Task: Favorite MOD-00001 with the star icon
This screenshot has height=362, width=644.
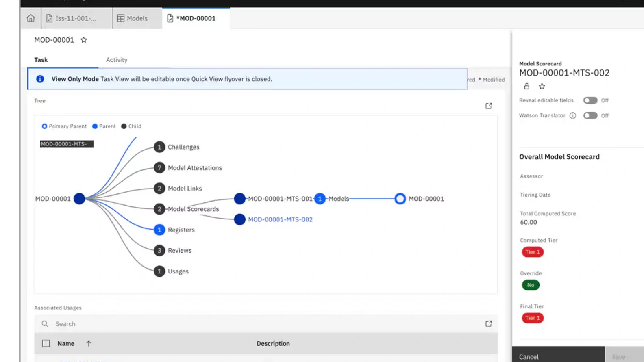Action: tap(84, 40)
